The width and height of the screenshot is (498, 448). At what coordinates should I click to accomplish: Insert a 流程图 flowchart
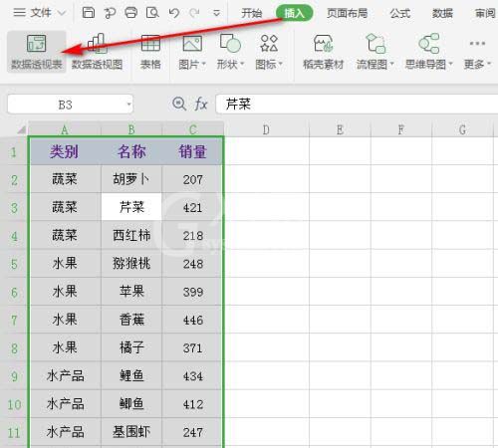coord(374,52)
